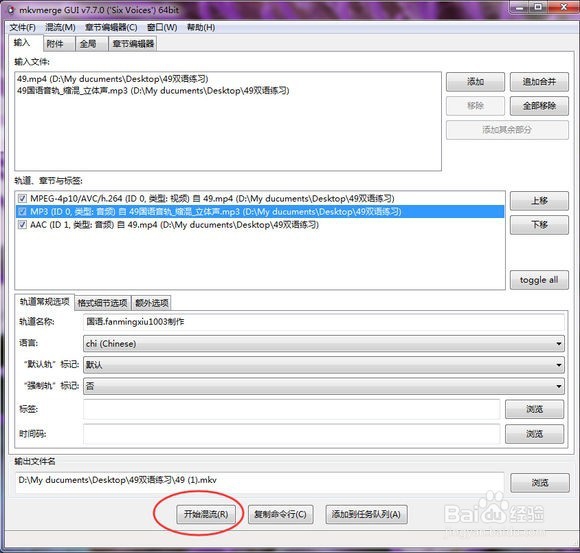Screen dimensions: 580x553
Task: Uncheck the AAC audio track checkbox
Action: pos(22,225)
